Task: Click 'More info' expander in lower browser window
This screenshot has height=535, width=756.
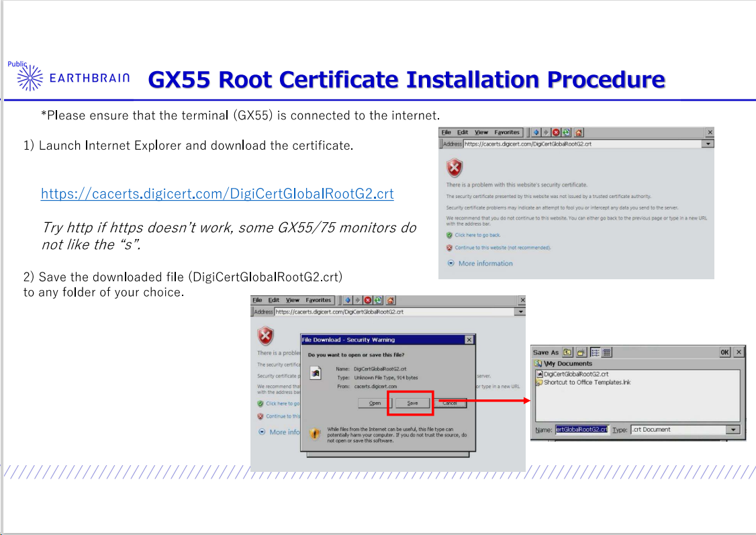Action: click(279, 432)
